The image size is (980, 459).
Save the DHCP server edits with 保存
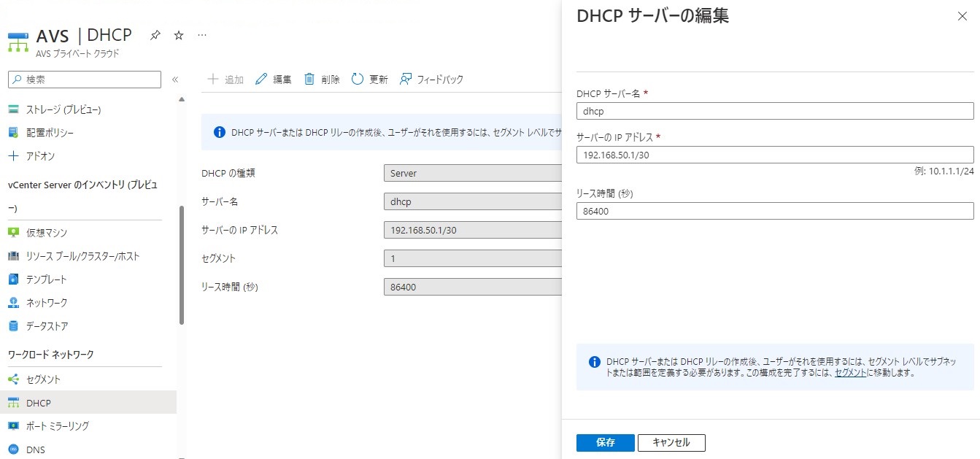605,442
